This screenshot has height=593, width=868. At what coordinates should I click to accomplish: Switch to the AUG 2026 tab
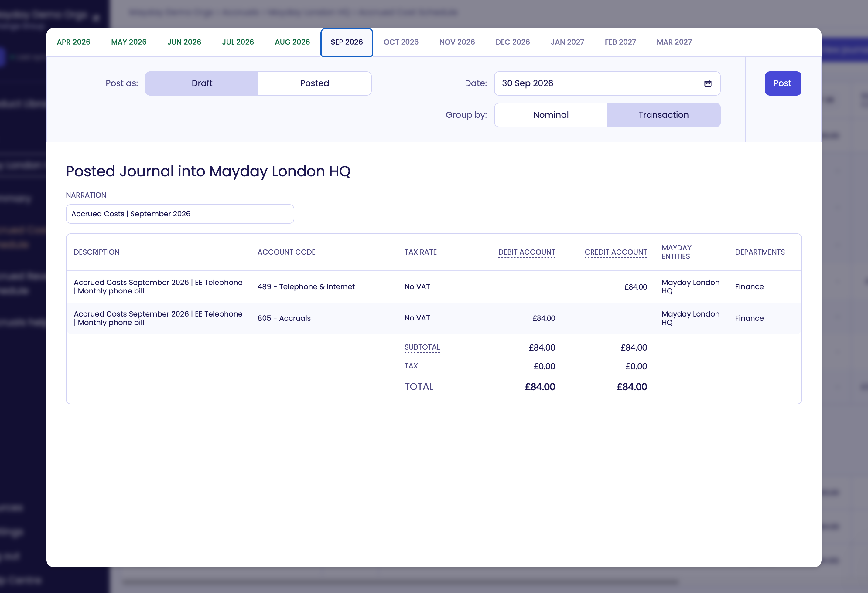point(292,42)
